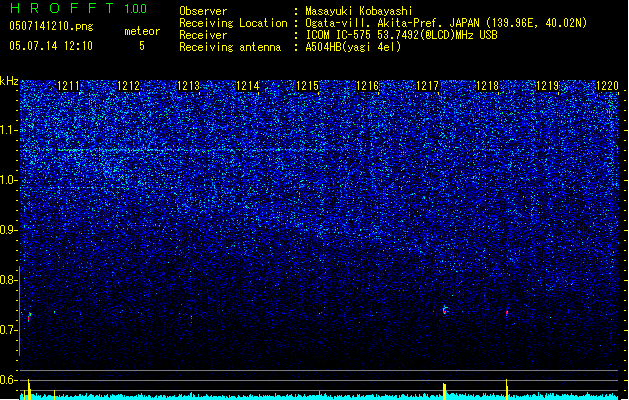Select observer name Masayuki Kobayashi
629x400 pixels.
pyautogui.click(x=359, y=11)
